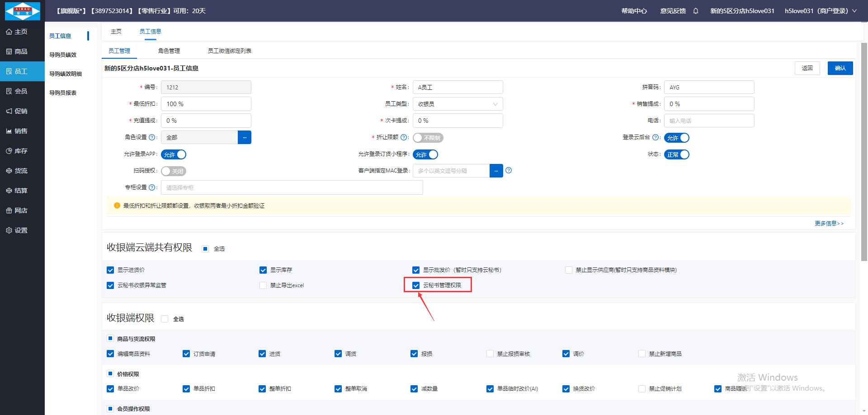
Task: Toggle 允许登录APP switch
Action: pyautogui.click(x=174, y=154)
